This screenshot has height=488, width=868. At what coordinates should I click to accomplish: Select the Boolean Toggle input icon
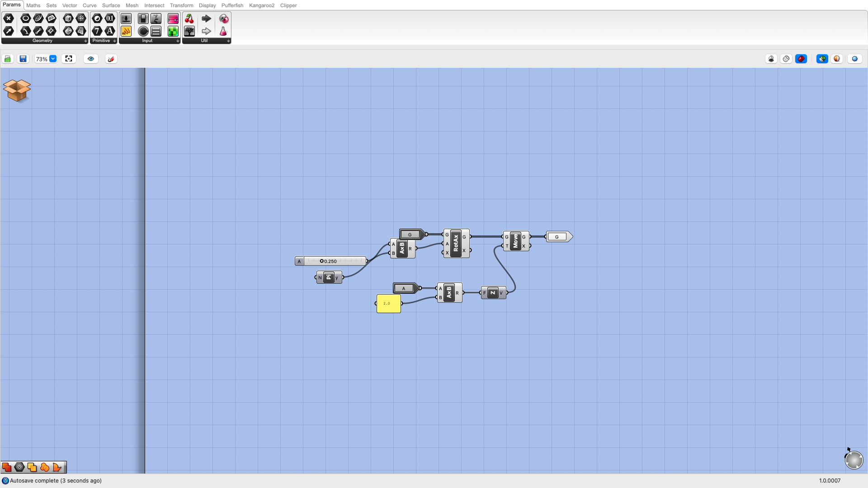click(x=143, y=19)
